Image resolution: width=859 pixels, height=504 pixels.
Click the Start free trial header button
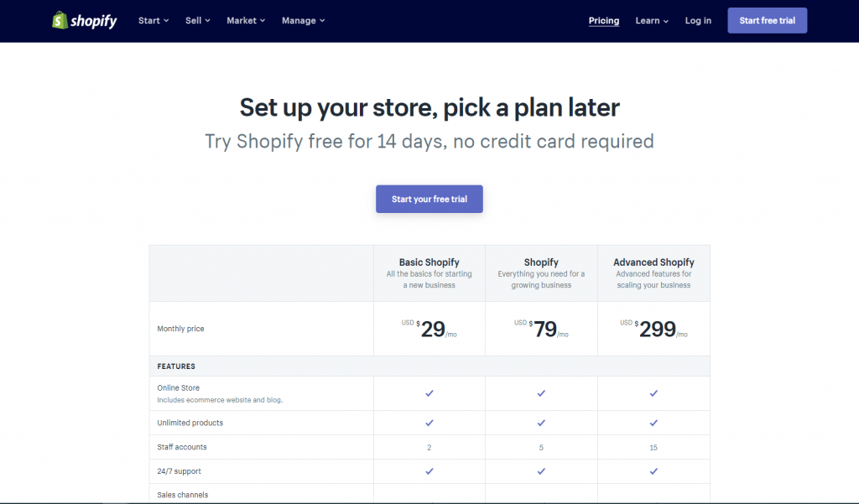coord(767,20)
